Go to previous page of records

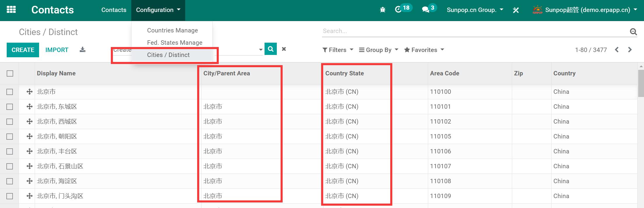pyautogui.click(x=617, y=50)
